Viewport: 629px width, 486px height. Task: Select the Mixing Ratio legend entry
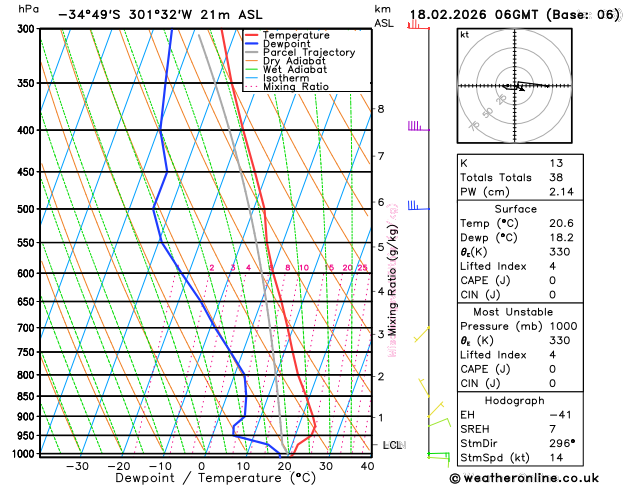tap(287, 87)
